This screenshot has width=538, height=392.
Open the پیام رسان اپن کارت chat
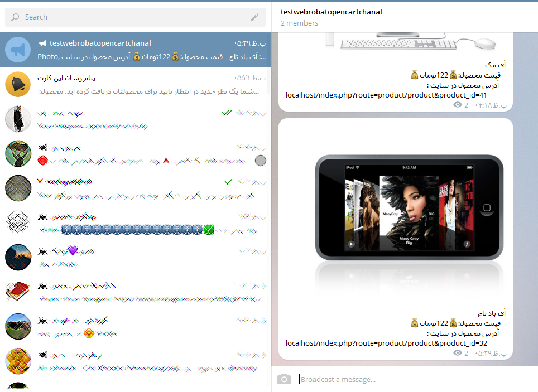136,84
